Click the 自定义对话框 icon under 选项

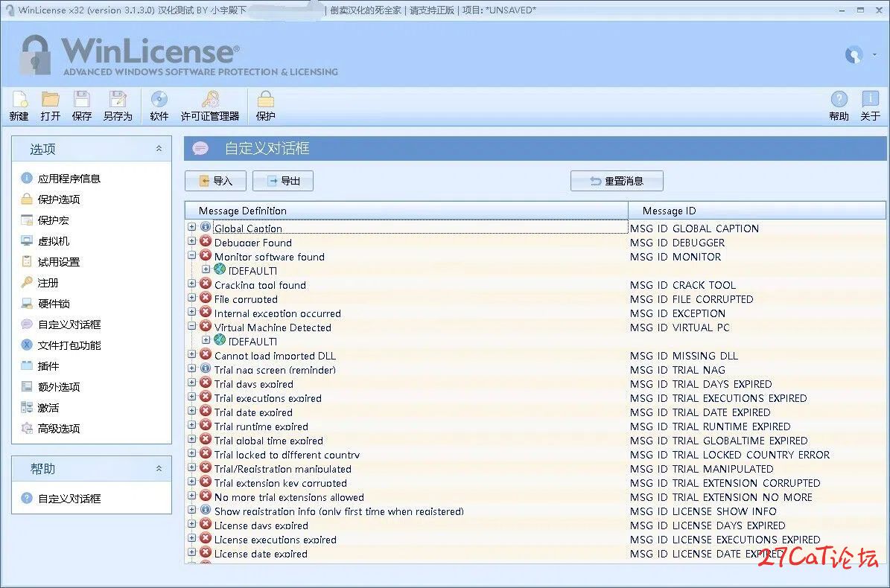(27, 325)
